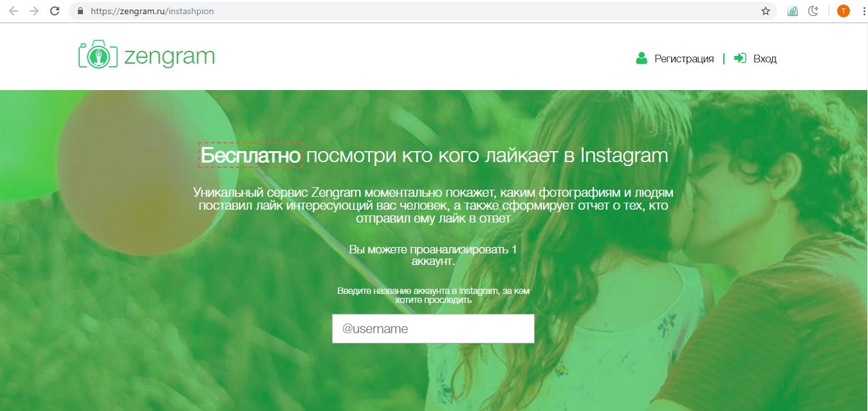Click the Вход login link
Viewport: 868px width, 411px height.
764,59
